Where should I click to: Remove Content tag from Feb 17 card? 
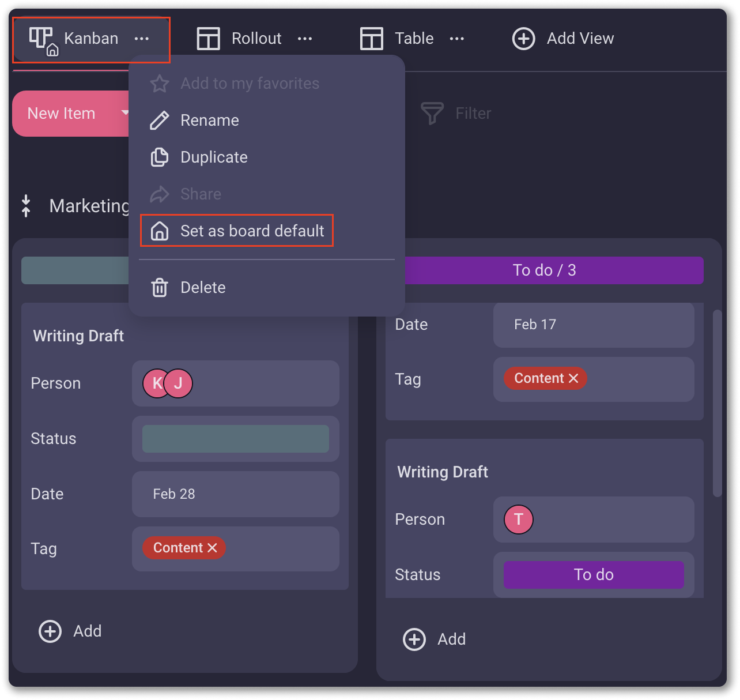click(573, 378)
